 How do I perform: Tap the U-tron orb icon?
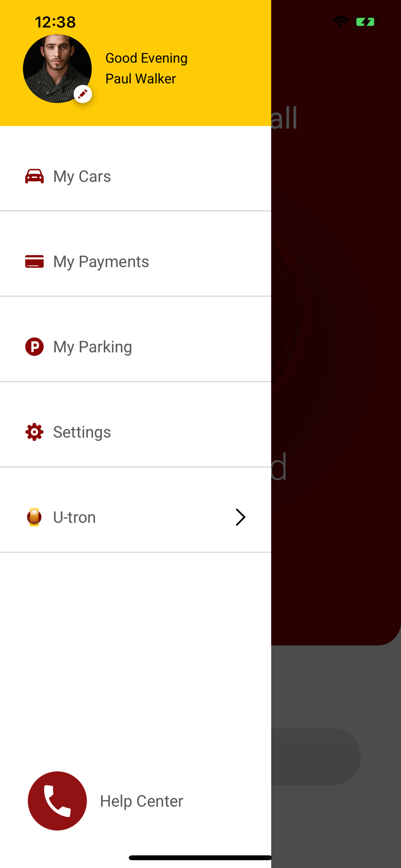34,517
